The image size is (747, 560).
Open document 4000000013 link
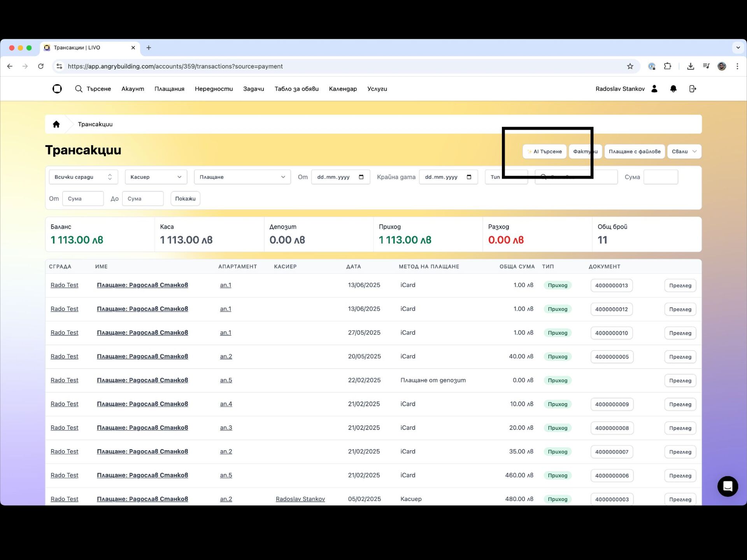[x=611, y=285]
